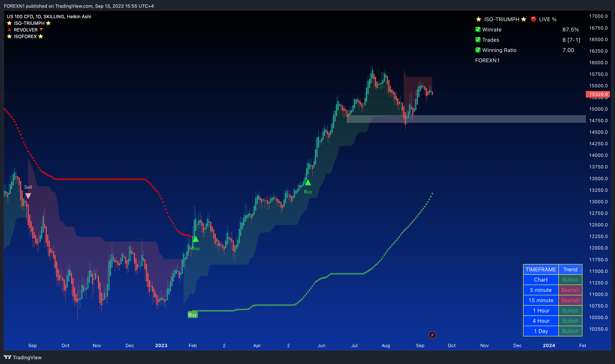Image resolution: width=615 pixels, height=364 pixels.
Task: Click the 12000.0 price axis label
Action: point(598,248)
